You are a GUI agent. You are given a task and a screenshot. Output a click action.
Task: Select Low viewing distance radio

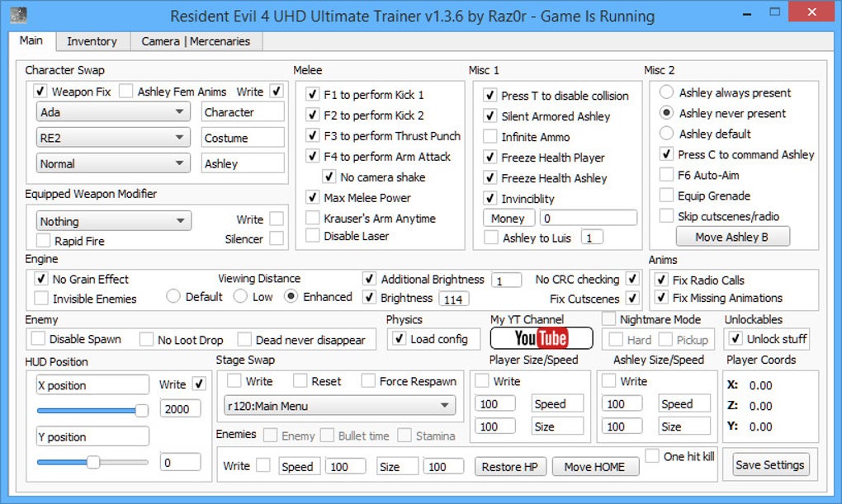click(240, 296)
